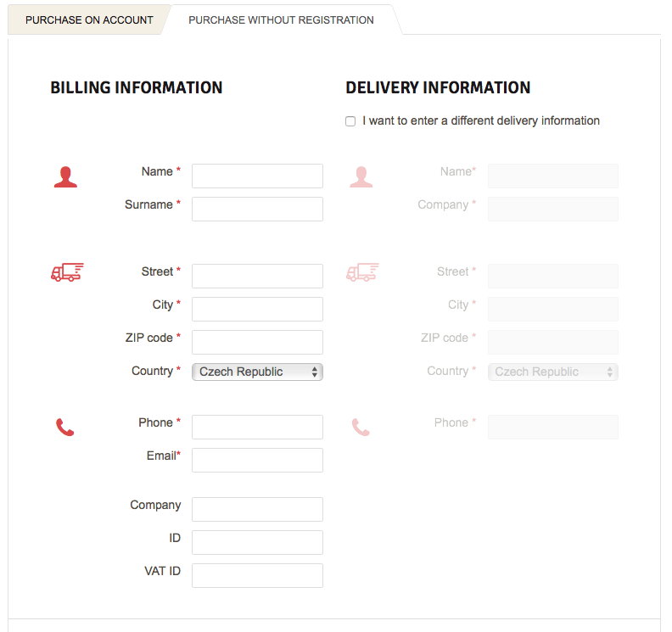Click the billing Street input field
This screenshot has width=672, height=632.
(x=257, y=276)
